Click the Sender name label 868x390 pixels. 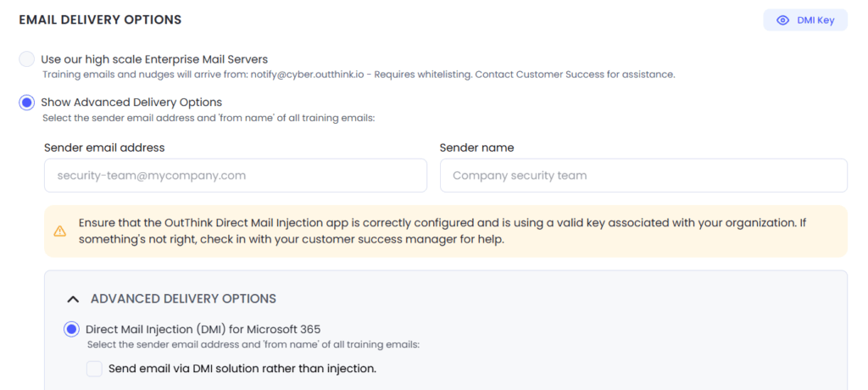click(476, 148)
